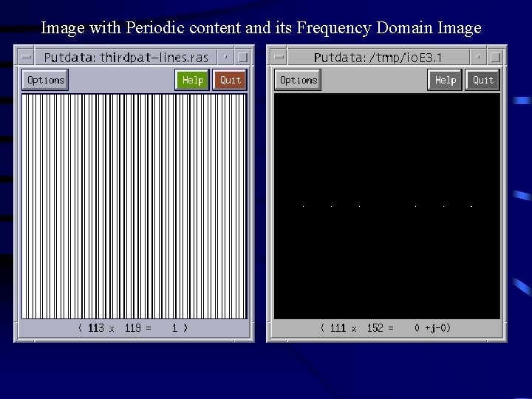Click the striped line pattern image
The height and width of the screenshot is (399, 532).
coord(134,206)
